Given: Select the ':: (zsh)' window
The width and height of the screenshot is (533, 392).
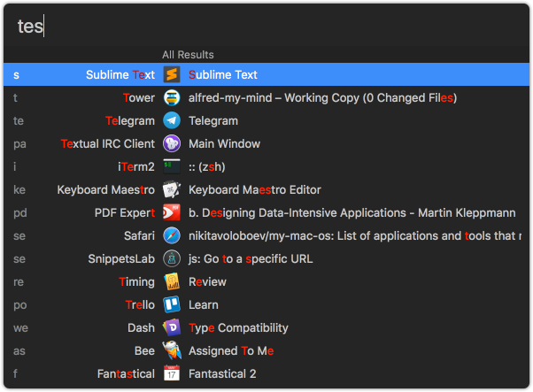Looking at the screenshot, I should point(206,166).
